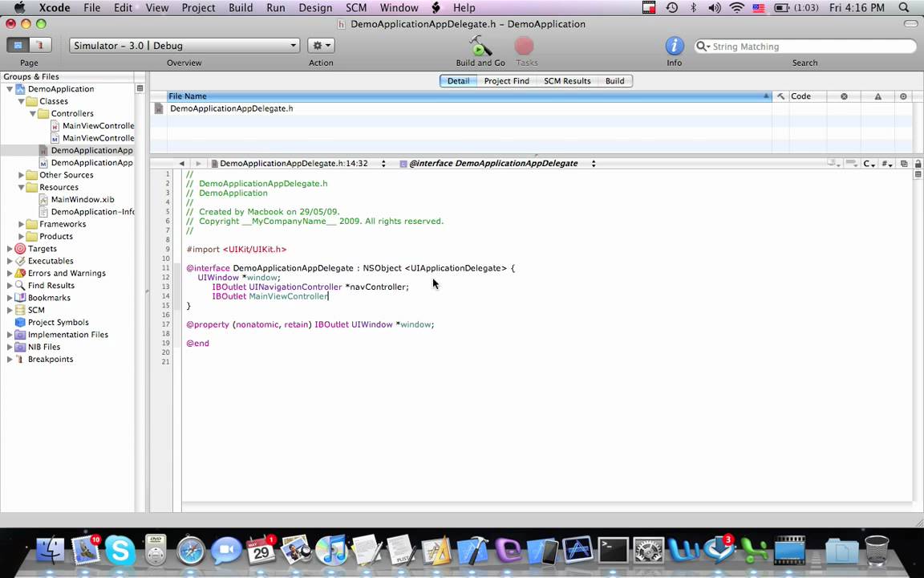Screen dimensions: 924x578
Task: Open the included files # popup in editor
Action: pos(887,164)
